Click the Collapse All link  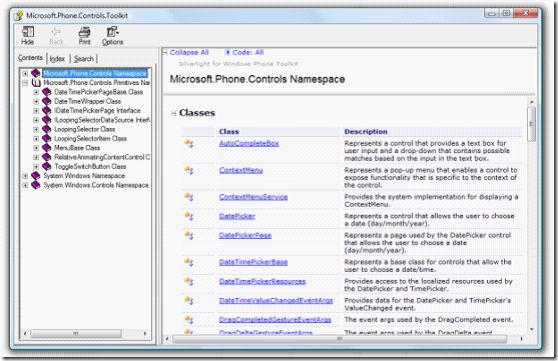[189, 52]
